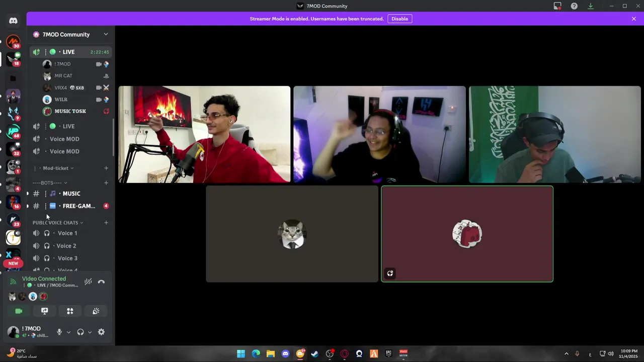
Task: Toggle microphone mute in user panel
Action: pyautogui.click(x=59, y=332)
